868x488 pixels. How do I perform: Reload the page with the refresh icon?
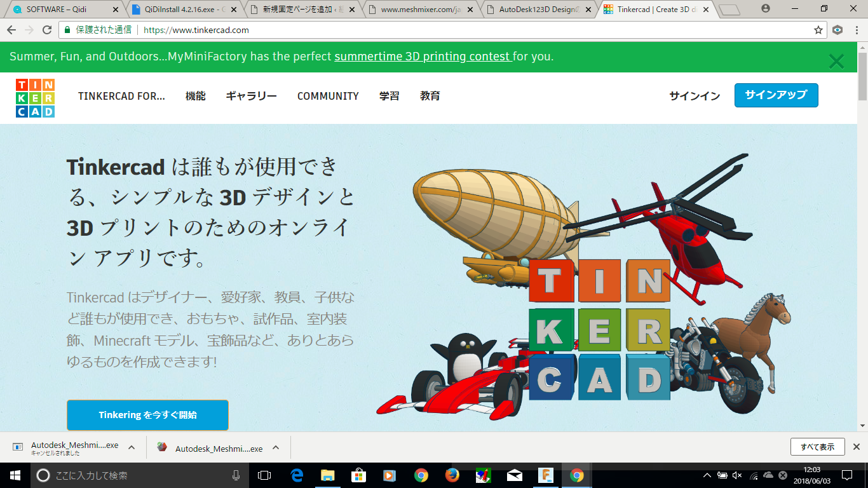(47, 30)
